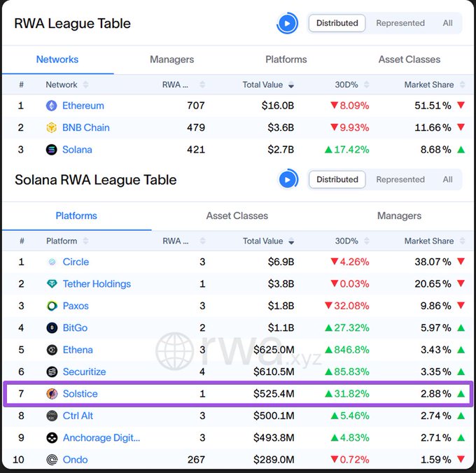
Task: Select Distributed in the Solana RWA League Table toggle
Action: coord(337,179)
